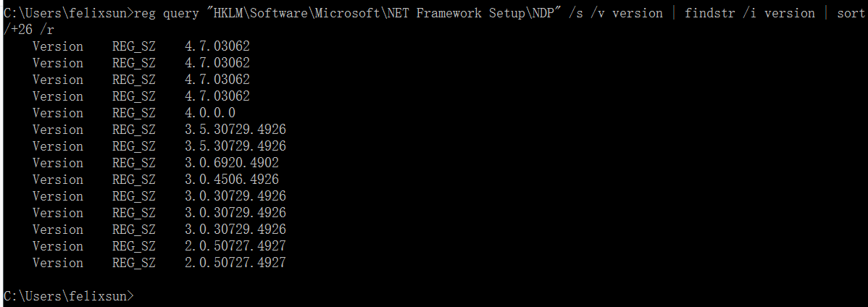Screen dimensions: 868x307
Task: Click the first 3.5.30729.4926 value
Action: (x=235, y=130)
